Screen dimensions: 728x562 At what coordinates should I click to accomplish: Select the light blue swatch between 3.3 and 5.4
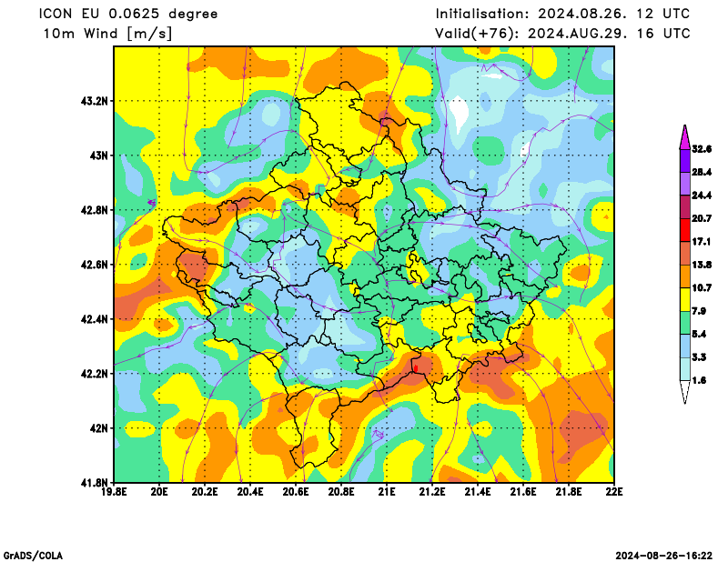[x=685, y=346]
